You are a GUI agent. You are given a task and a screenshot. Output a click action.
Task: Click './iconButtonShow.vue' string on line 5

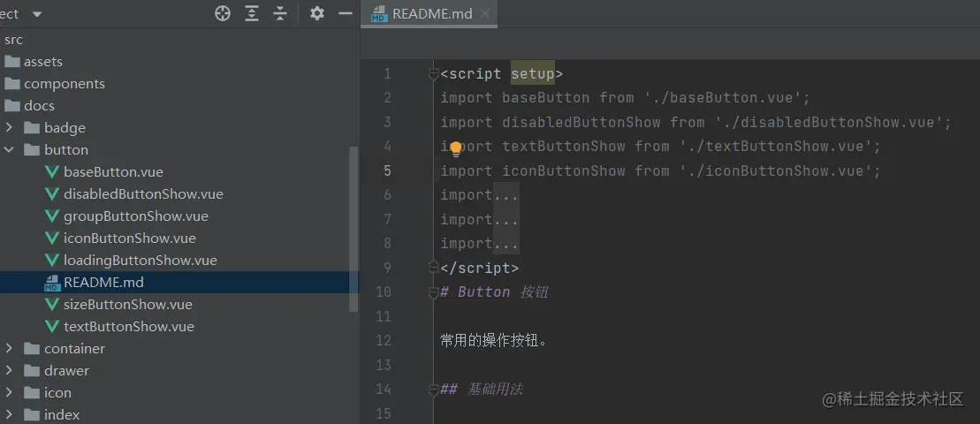pyautogui.click(x=776, y=171)
